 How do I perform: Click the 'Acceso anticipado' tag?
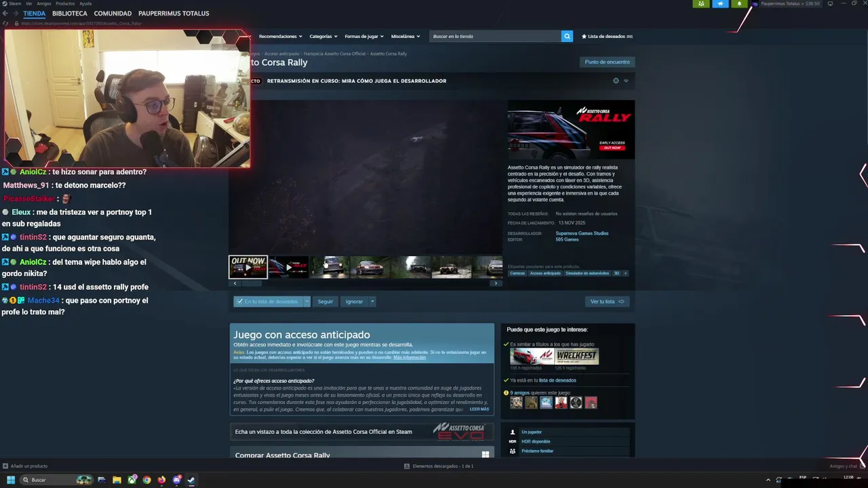(545, 273)
